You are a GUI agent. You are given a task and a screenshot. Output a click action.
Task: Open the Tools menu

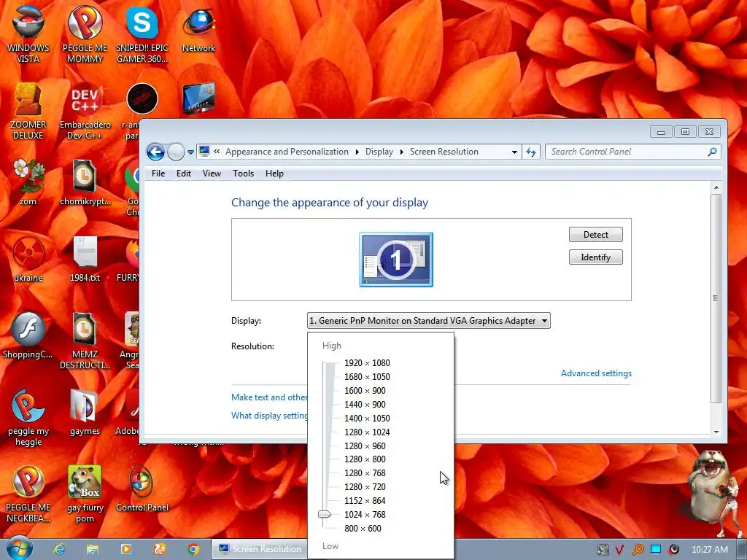(243, 174)
